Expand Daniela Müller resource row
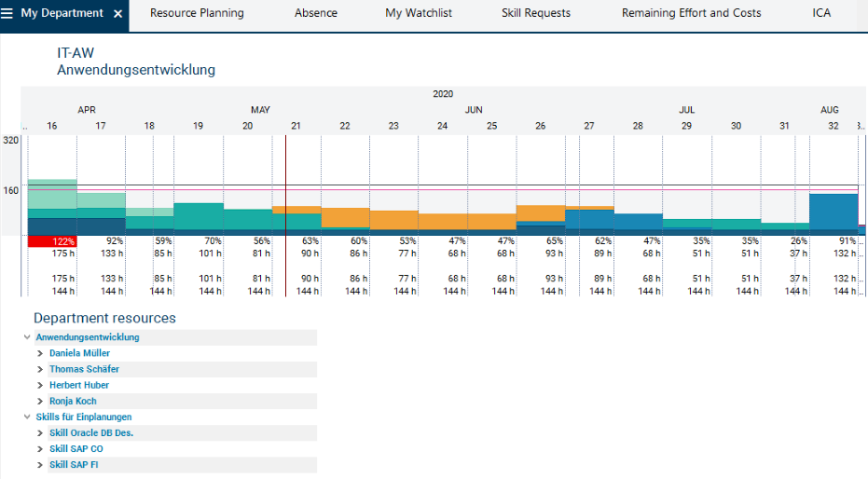 40,354
